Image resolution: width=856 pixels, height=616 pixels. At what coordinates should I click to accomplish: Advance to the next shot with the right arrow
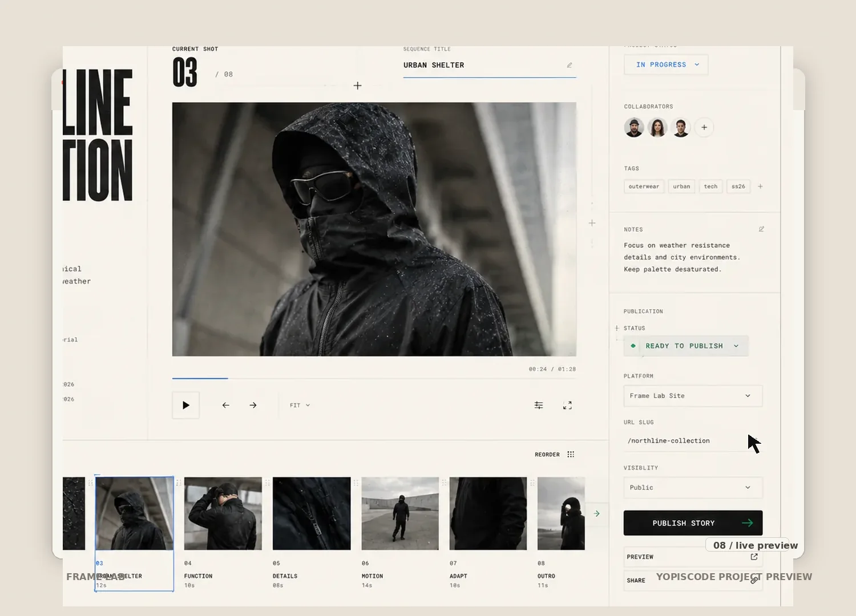coord(253,405)
